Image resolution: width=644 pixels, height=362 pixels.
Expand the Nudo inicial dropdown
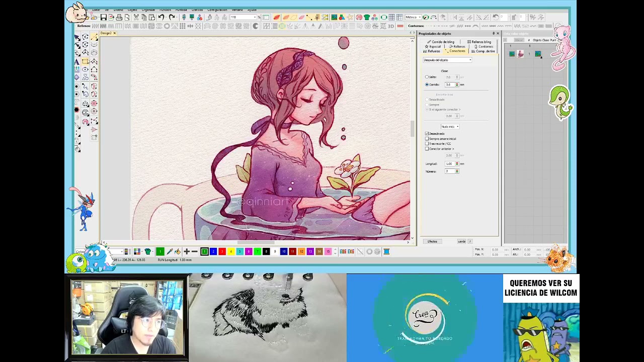[x=450, y=127]
